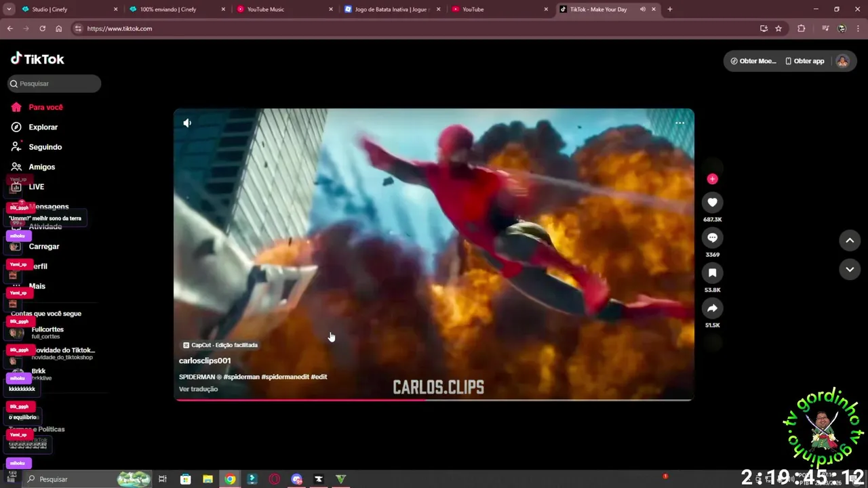Open the tab search dropdown
The image size is (868, 488).
click(9, 9)
